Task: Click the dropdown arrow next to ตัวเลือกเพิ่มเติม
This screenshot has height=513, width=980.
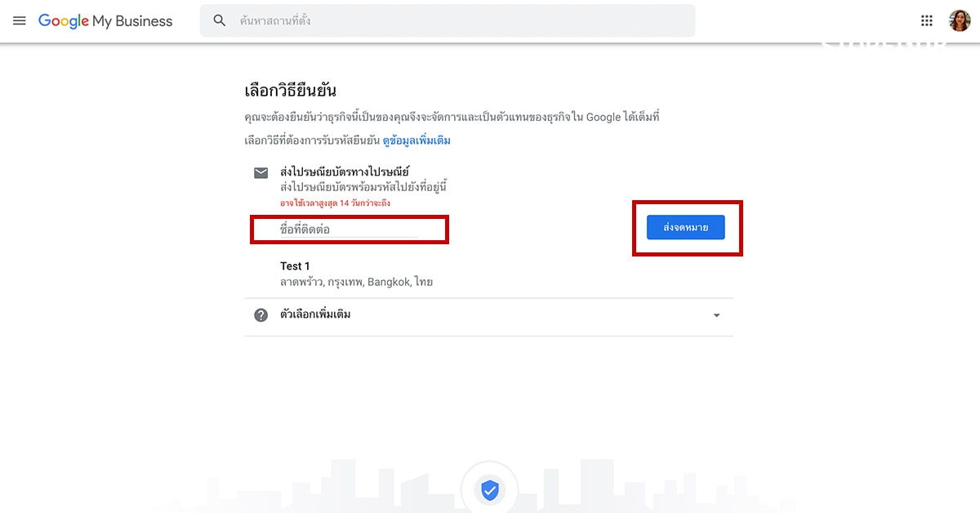Action: coord(715,314)
